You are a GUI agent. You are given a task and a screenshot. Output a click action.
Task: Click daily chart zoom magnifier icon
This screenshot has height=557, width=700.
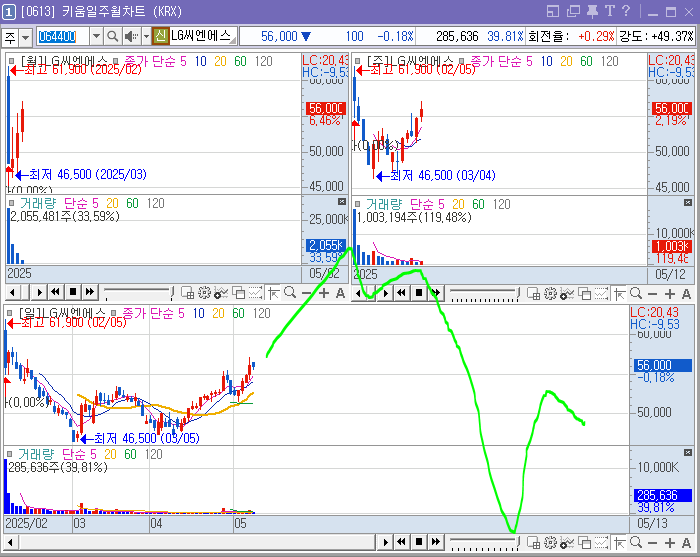pyautogui.click(x=636, y=542)
